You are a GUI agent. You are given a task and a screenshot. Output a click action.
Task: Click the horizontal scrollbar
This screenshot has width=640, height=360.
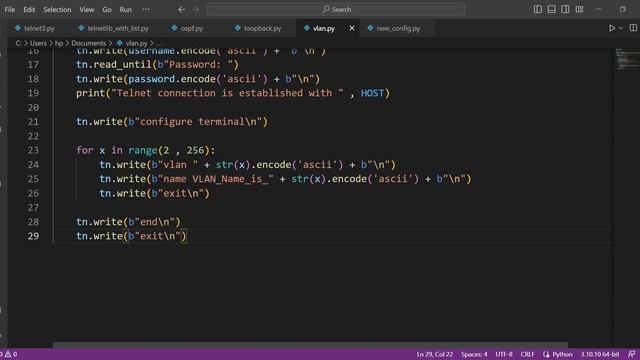(310, 345)
